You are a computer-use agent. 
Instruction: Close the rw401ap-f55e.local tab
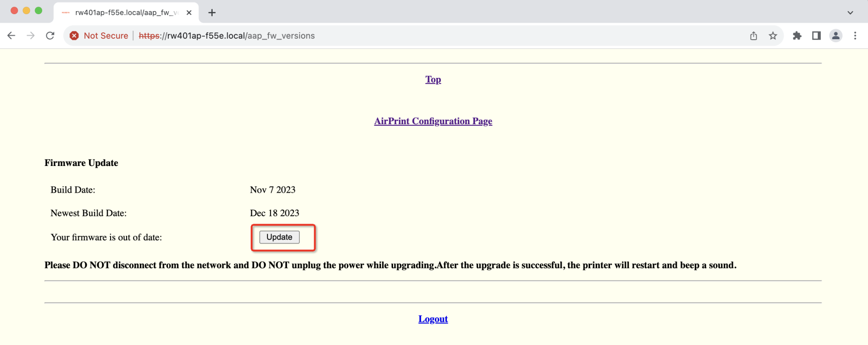tap(189, 13)
